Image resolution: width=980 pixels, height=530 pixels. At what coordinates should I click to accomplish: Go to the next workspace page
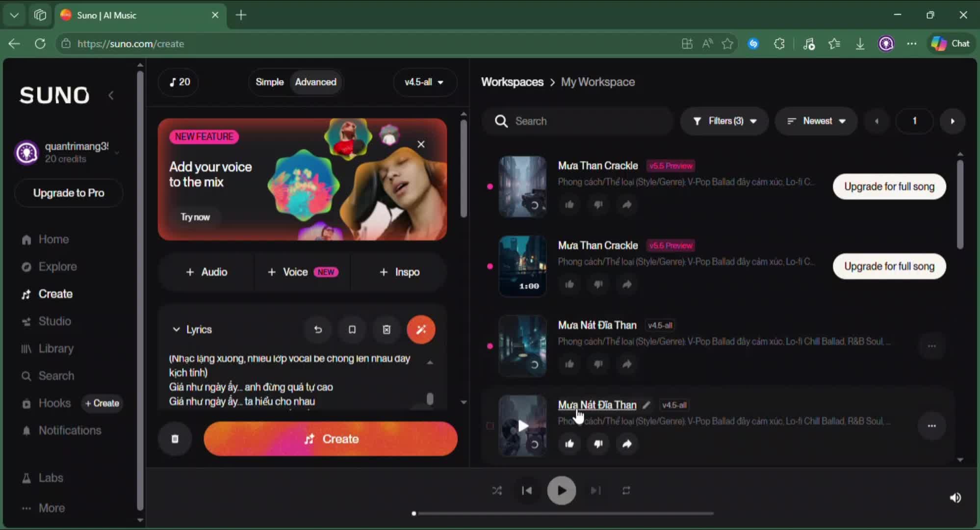pos(953,121)
